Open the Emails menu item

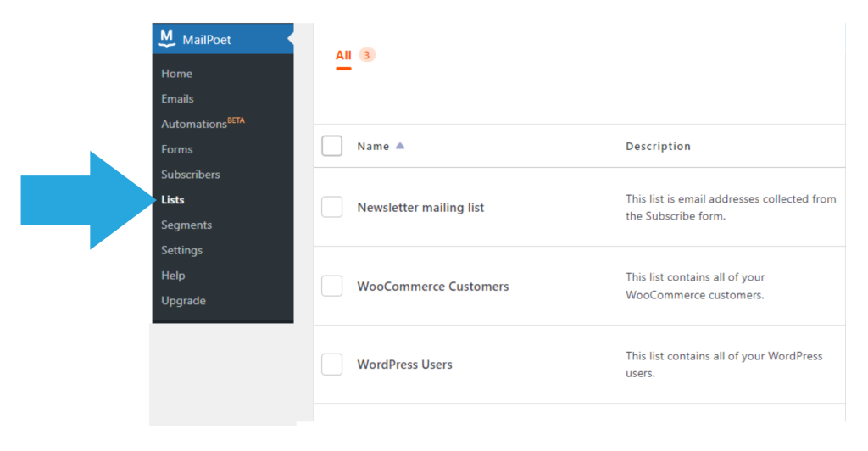[x=177, y=99]
